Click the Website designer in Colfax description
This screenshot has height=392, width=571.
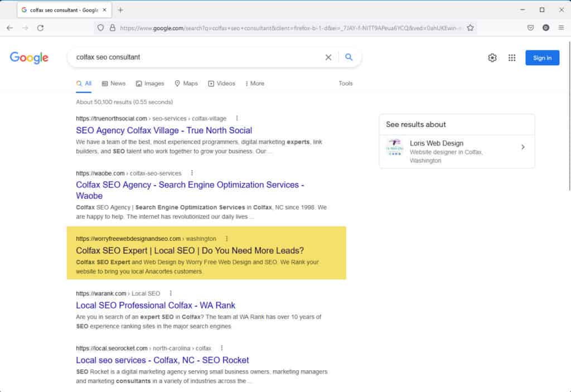[446, 156]
